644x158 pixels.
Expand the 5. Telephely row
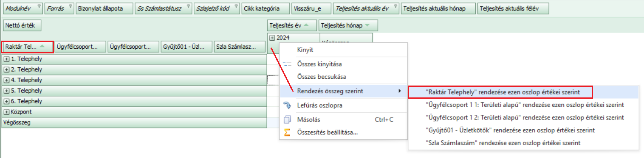(x=6, y=91)
